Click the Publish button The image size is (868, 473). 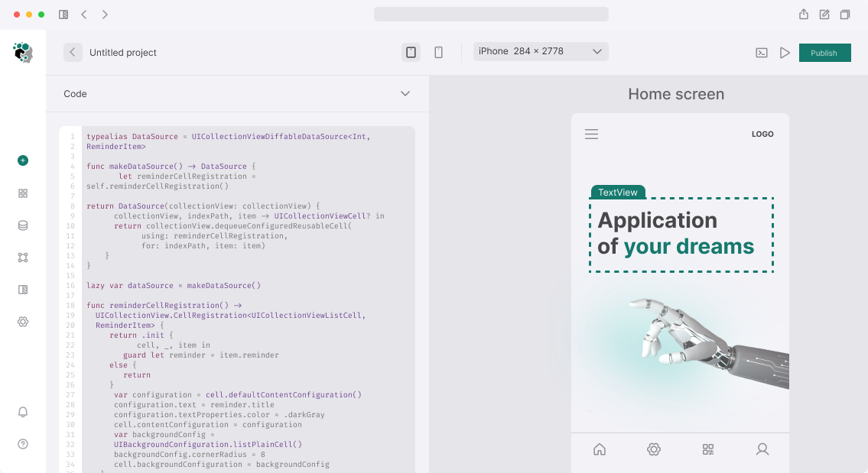click(x=824, y=53)
